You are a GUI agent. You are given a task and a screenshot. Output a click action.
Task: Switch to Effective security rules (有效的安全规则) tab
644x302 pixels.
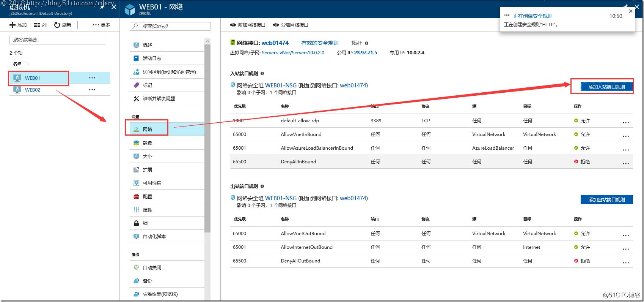pyautogui.click(x=320, y=43)
